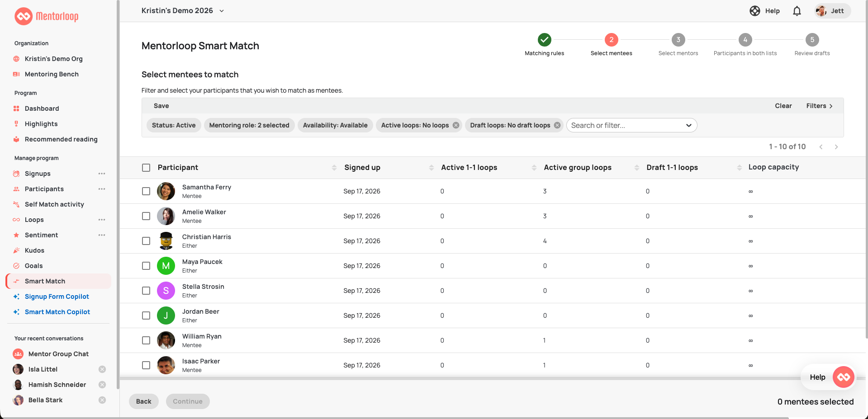
Task: Go to next page of results
Action: [836, 147]
